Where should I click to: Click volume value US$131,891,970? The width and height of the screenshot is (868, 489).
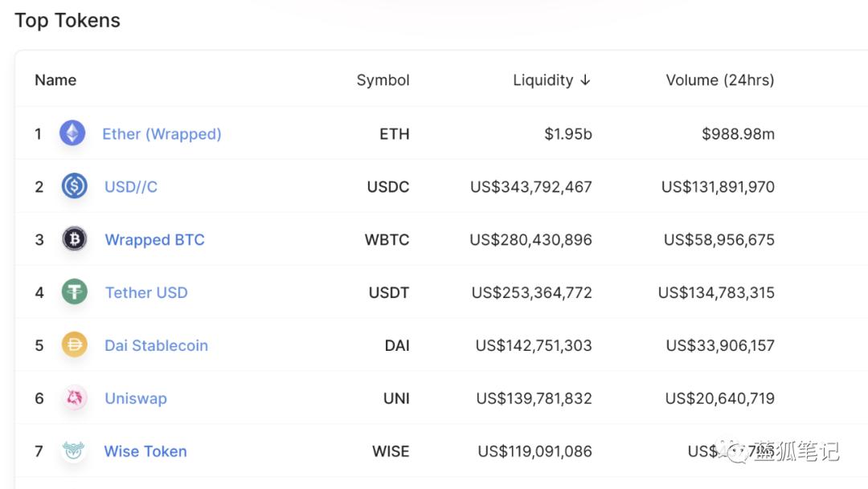(x=718, y=187)
